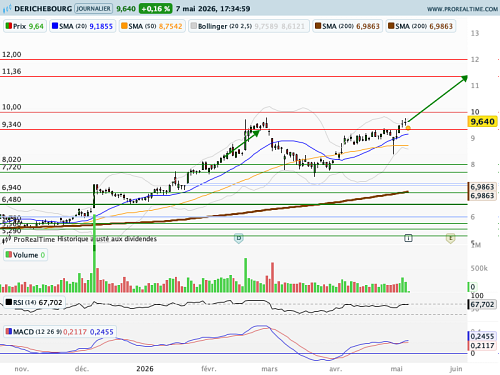Click the juin label on the time axis
The image size is (500, 375).
tap(456, 369)
